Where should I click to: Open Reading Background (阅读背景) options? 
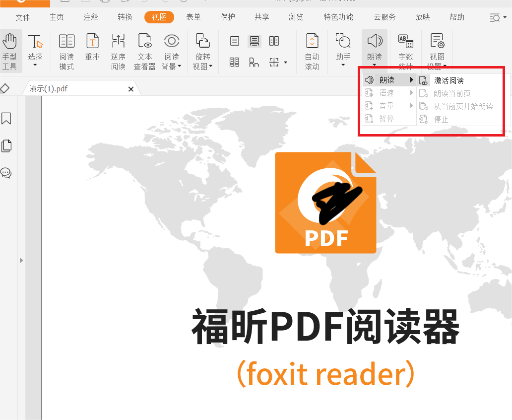[x=172, y=51]
